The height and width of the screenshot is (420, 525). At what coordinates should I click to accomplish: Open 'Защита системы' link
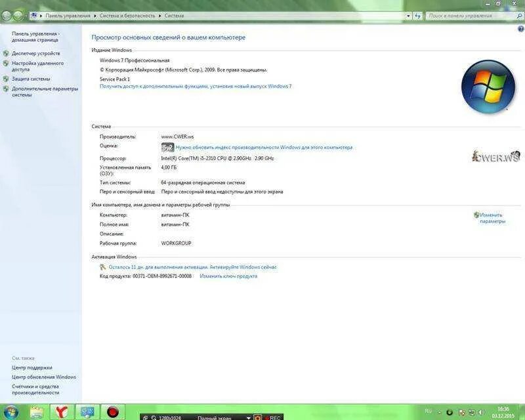tap(31, 79)
